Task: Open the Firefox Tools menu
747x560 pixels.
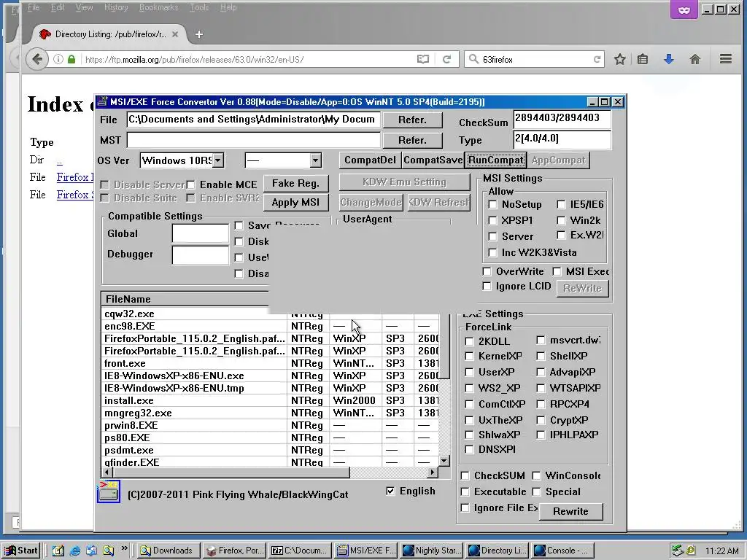Action: (x=199, y=7)
